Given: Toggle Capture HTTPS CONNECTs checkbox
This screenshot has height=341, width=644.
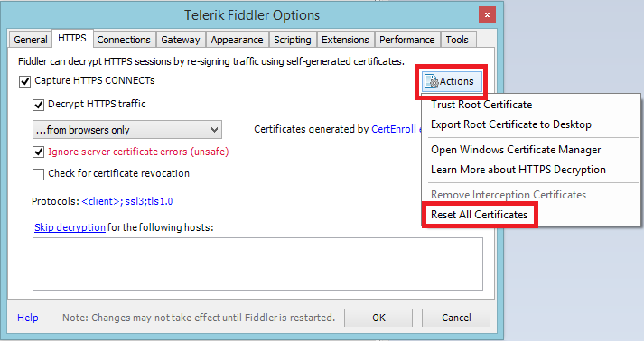Looking at the screenshot, I should point(24,82).
